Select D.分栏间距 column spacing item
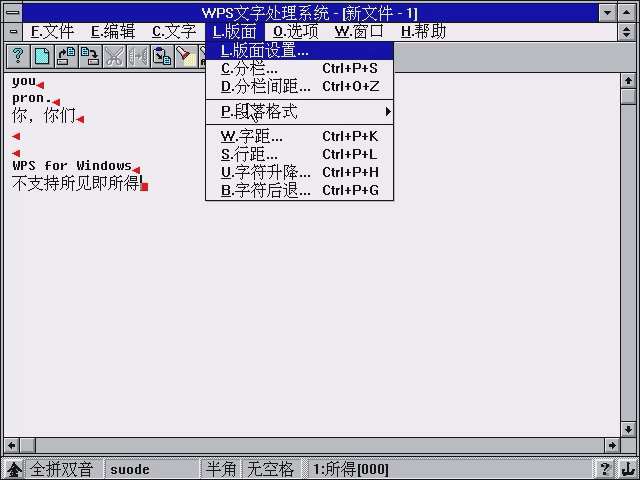This screenshot has height=480, width=640. coord(300,86)
